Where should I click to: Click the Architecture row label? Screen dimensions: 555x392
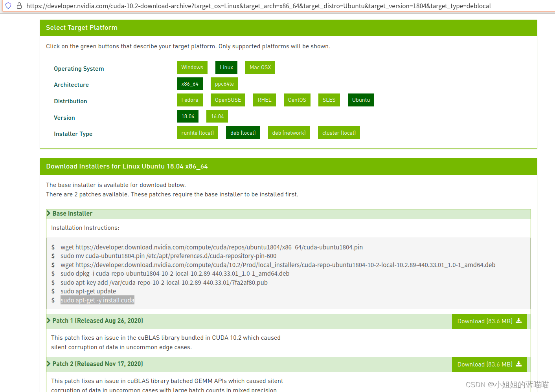point(71,85)
